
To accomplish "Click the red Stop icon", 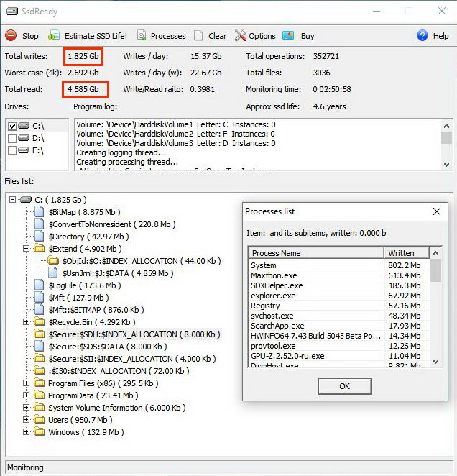I will click(x=11, y=36).
